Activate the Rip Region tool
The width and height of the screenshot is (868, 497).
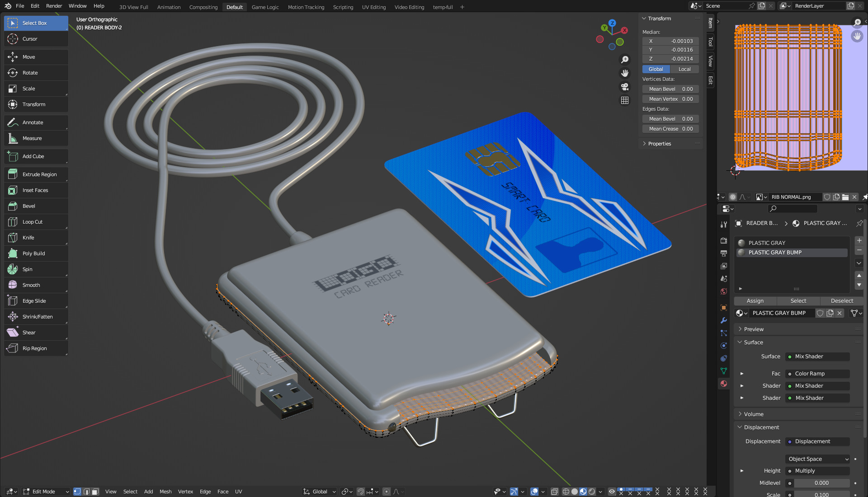pos(36,348)
